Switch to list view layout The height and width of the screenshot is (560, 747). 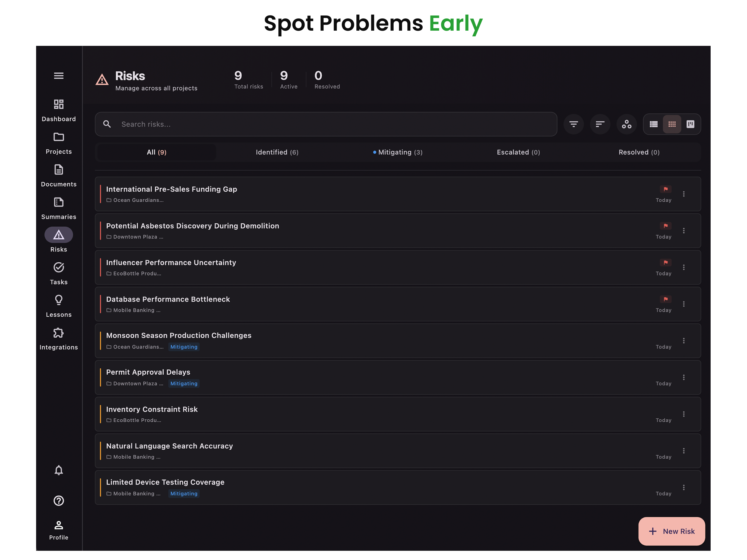pyautogui.click(x=654, y=124)
